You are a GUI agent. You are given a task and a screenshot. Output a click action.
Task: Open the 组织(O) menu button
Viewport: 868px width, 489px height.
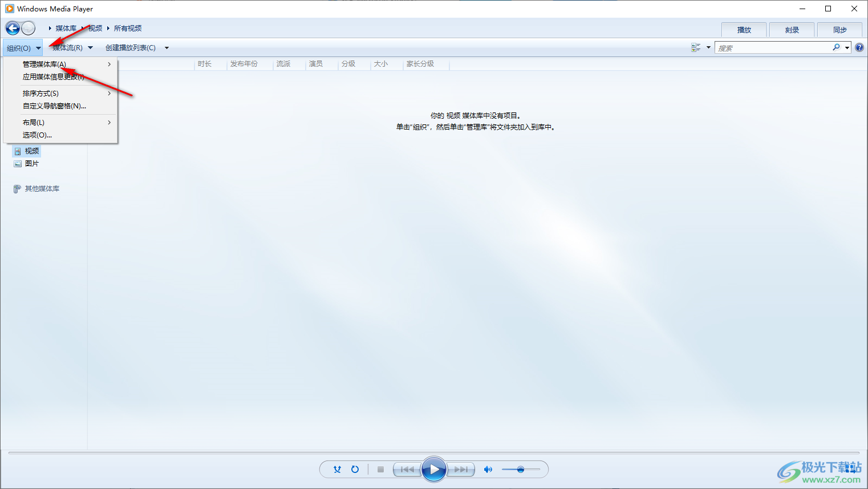23,48
